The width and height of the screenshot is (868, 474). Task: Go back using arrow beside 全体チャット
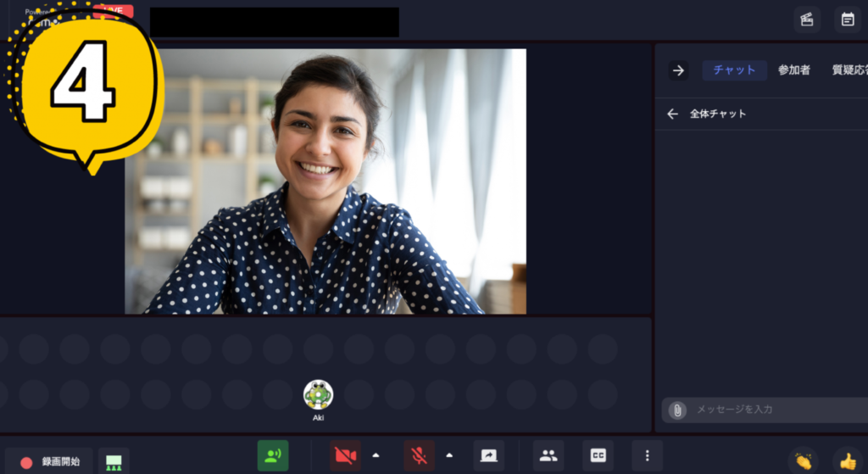point(673,114)
